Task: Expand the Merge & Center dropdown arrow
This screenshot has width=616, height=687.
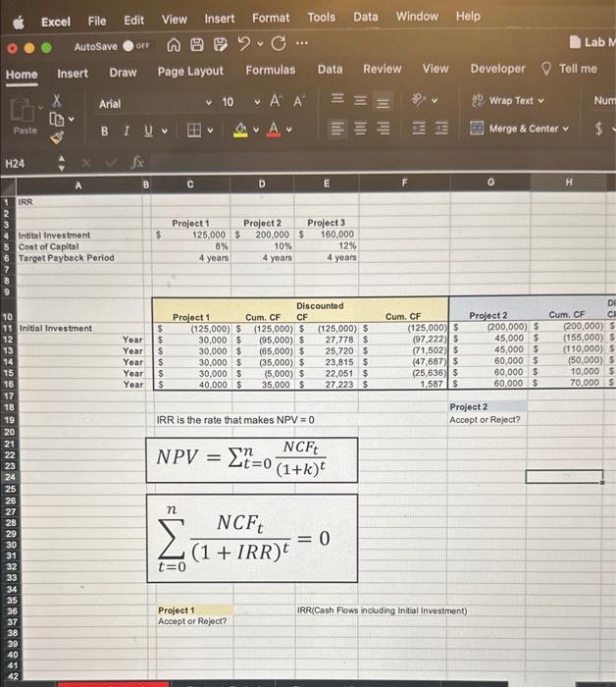Action: click(565, 129)
